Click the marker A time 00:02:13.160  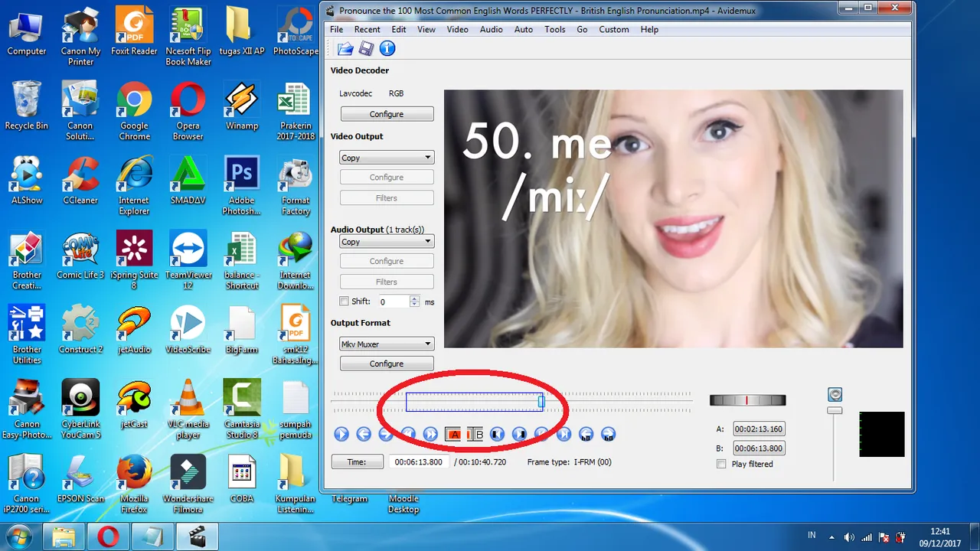[x=759, y=429]
